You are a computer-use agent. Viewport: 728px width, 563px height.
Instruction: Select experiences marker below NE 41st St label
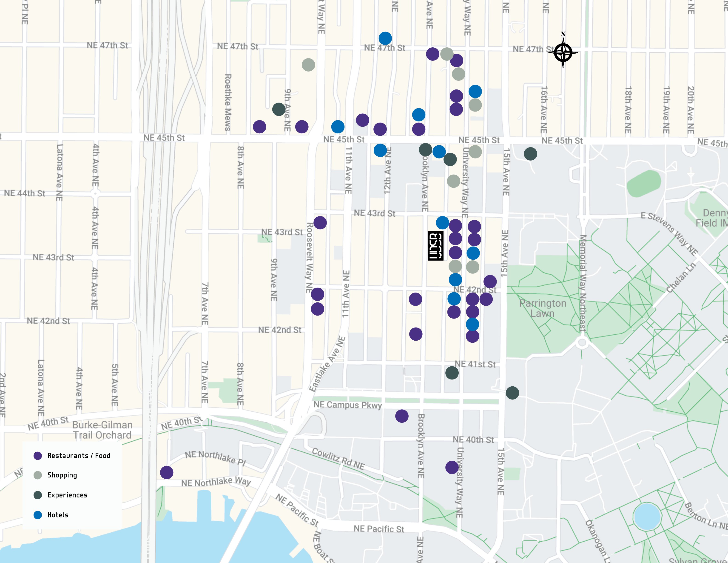[452, 373]
